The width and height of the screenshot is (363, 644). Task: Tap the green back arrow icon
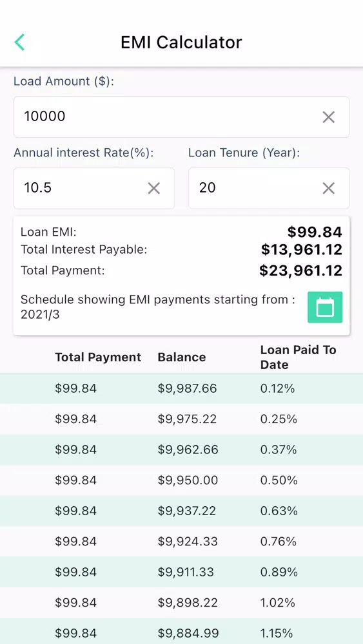coord(19,43)
